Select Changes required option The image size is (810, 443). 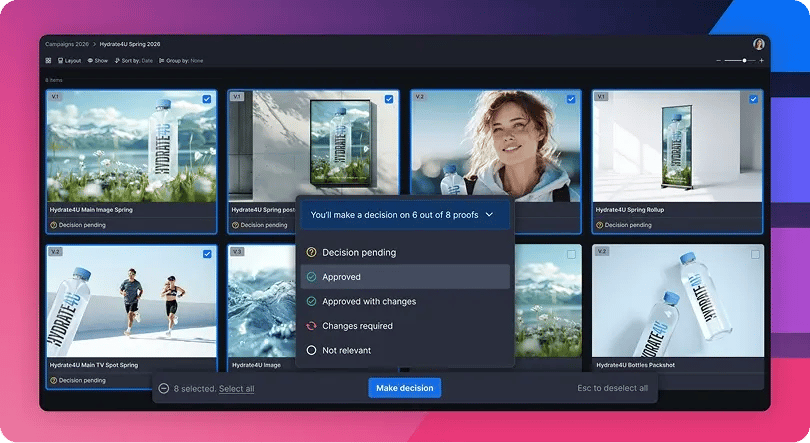click(405, 326)
